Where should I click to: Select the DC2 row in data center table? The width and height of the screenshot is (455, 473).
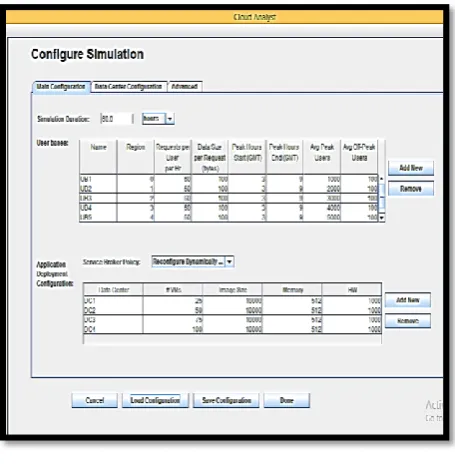pyautogui.click(x=232, y=310)
